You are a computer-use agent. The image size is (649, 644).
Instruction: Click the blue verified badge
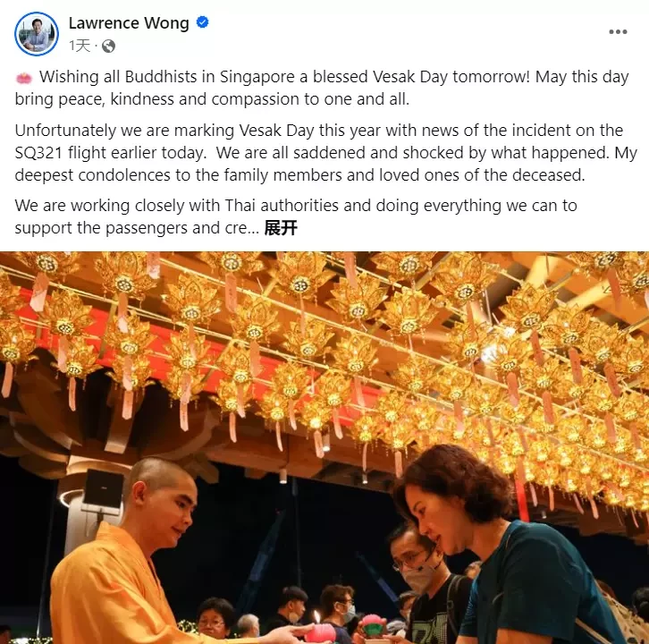[x=202, y=22]
